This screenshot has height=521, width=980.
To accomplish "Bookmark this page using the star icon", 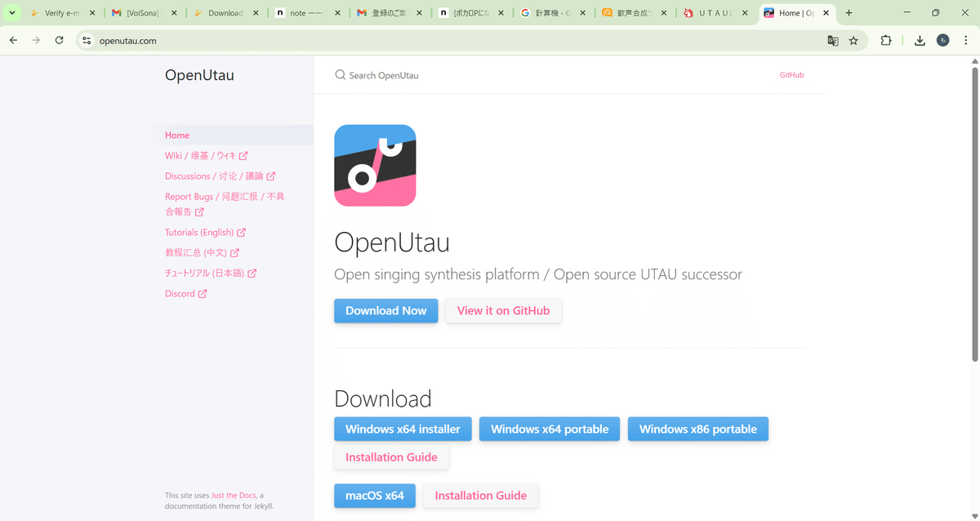I will (x=854, y=40).
